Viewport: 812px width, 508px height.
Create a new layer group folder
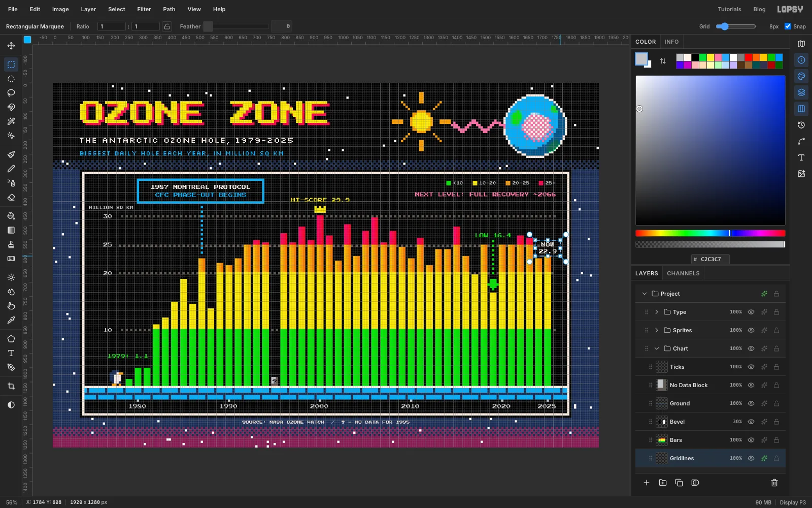pos(663,483)
